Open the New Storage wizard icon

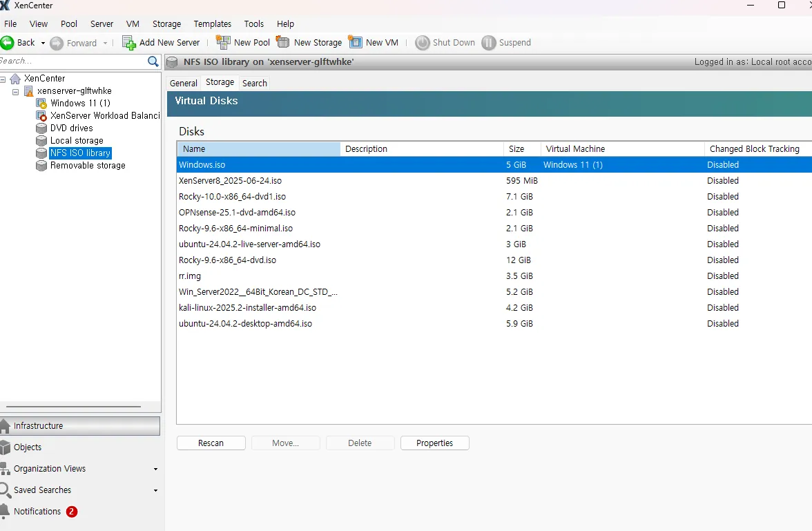(283, 42)
